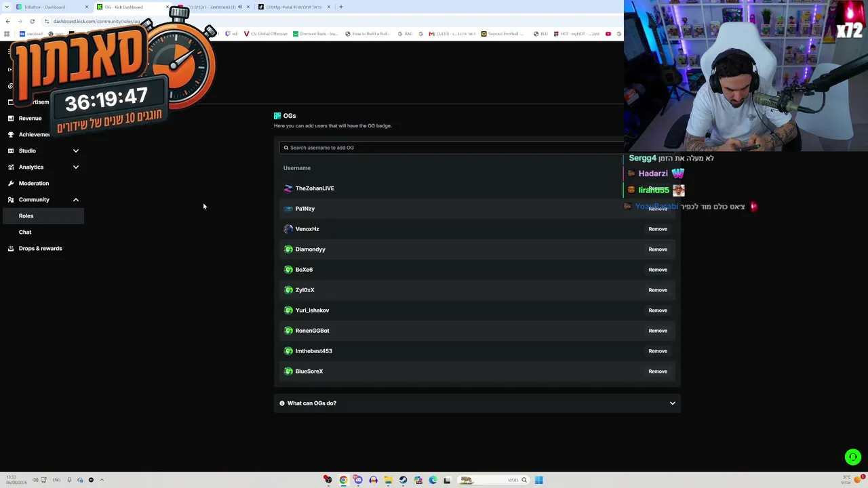Open the BLU bookmark

540,34
